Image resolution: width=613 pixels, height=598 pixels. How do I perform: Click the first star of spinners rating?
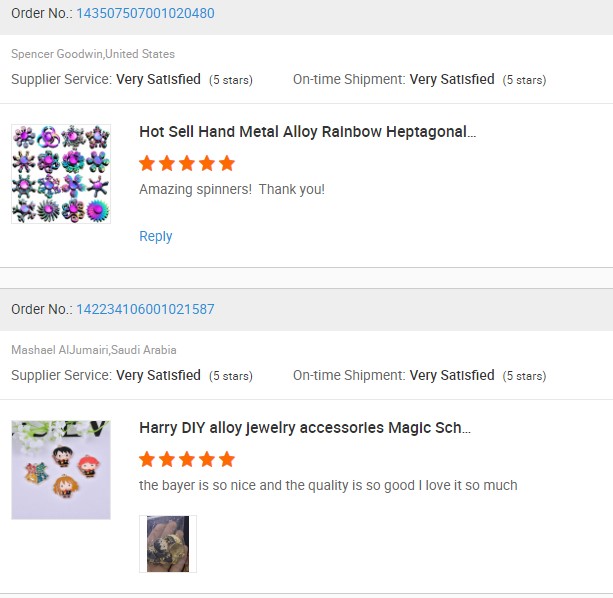pyautogui.click(x=147, y=163)
